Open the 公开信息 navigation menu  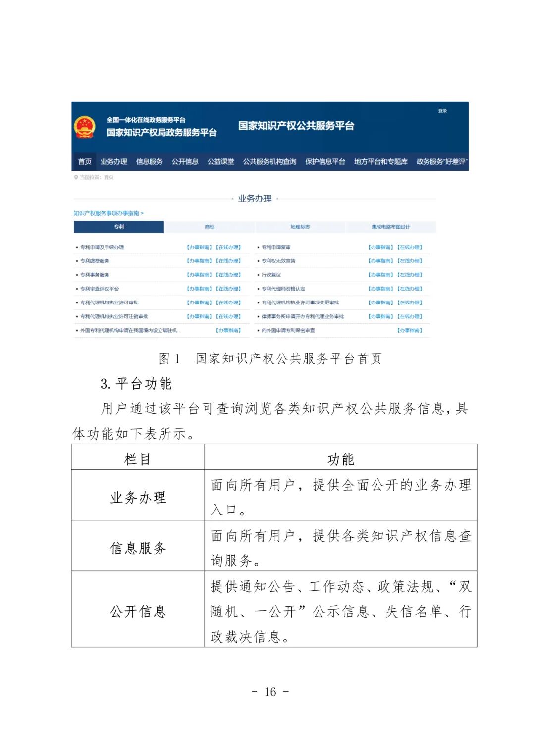[x=186, y=161]
